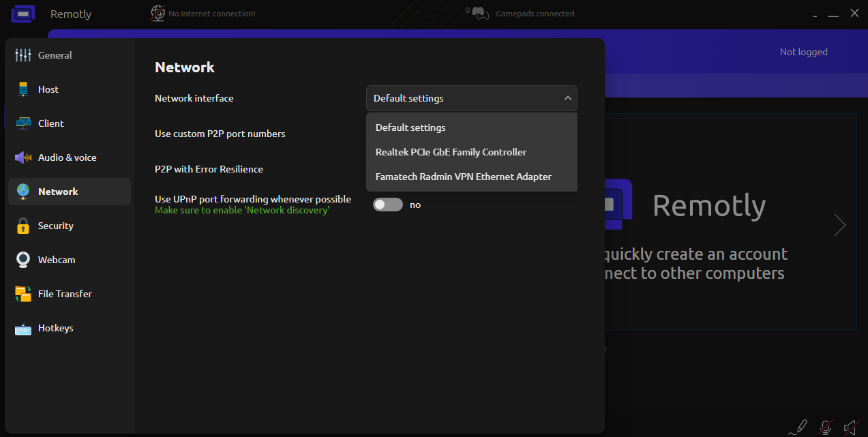Screen dimensions: 868x437
Task: Click the Not logged status text
Action: pyautogui.click(x=803, y=52)
